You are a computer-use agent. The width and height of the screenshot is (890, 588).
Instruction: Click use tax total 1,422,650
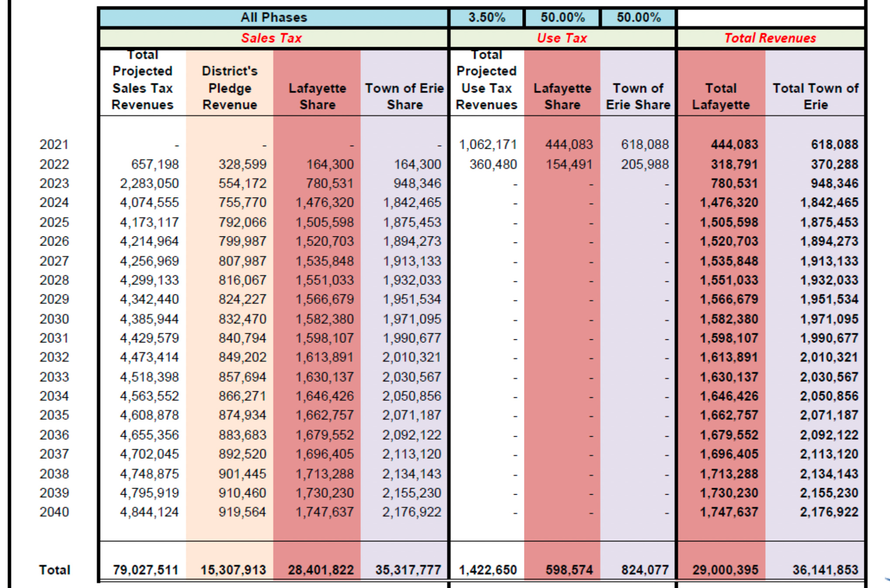click(488, 571)
